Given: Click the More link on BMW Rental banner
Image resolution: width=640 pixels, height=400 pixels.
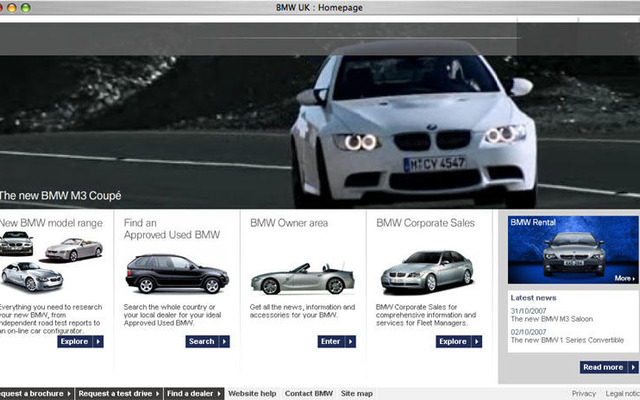Looking at the screenshot, I should (624, 278).
